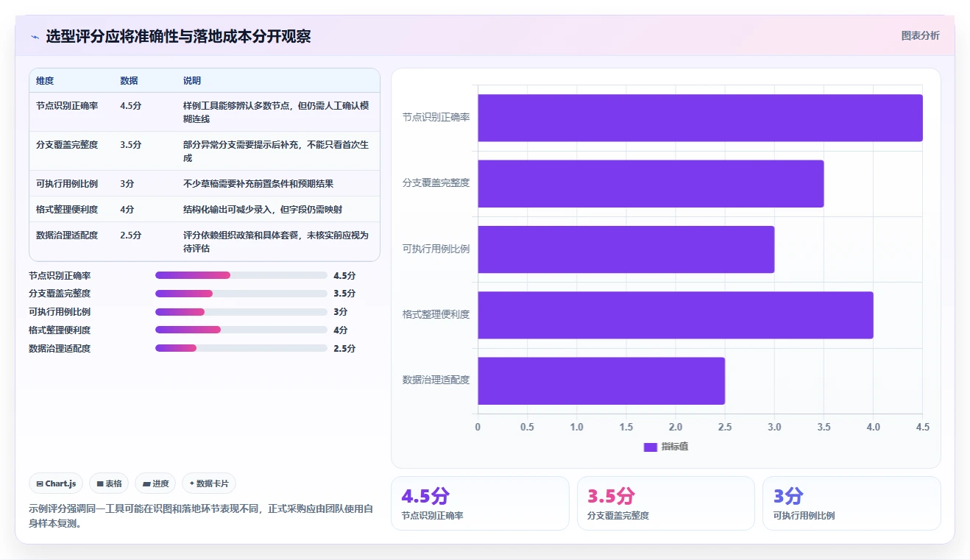Click 节点识别正确率 in the table
Viewport: 970px width, 560px height.
67,105
